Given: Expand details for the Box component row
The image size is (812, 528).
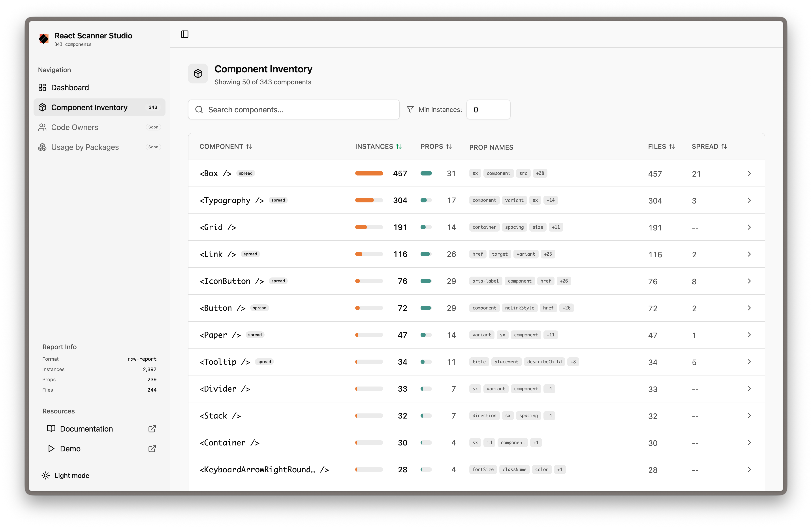Looking at the screenshot, I should (x=749, y=173).
